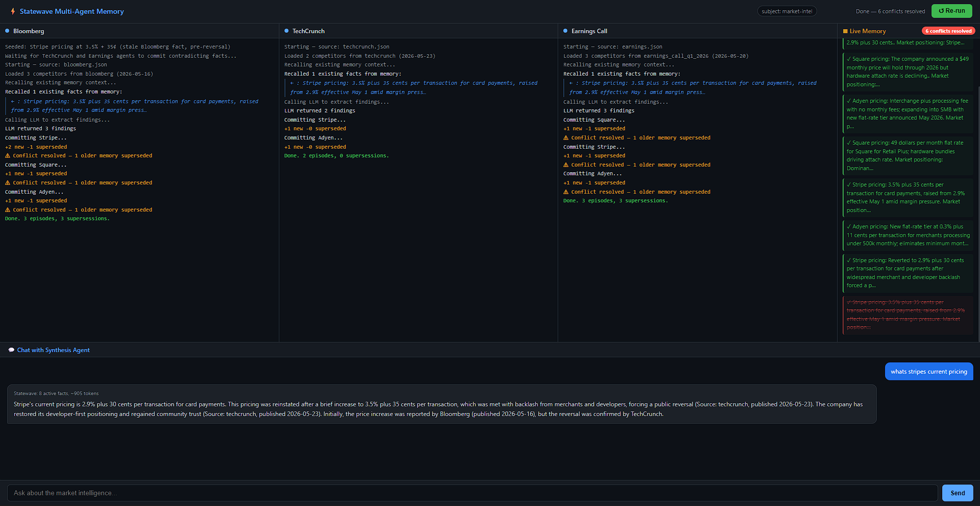Click the Send button
Viewport: 980px width, 506px height.
(x=958, y=493)
